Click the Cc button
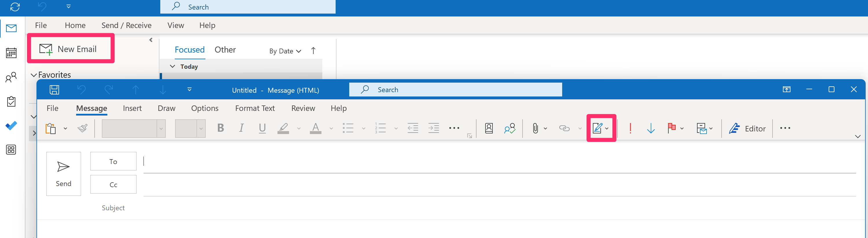This screenshot has height=238, width=868. [113, 185]
